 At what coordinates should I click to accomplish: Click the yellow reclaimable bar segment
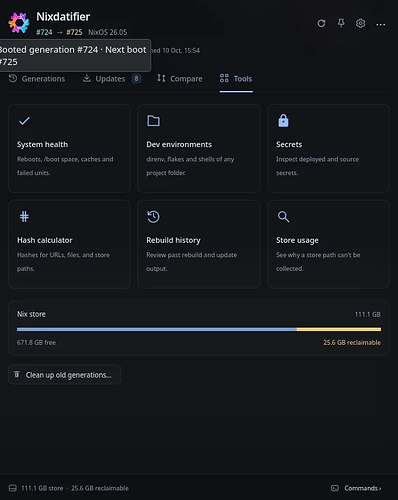(x=339, y=329)
